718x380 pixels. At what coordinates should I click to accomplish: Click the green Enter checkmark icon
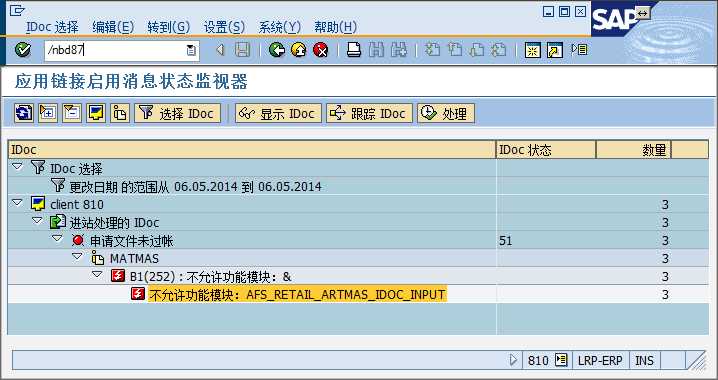(22, 50)
